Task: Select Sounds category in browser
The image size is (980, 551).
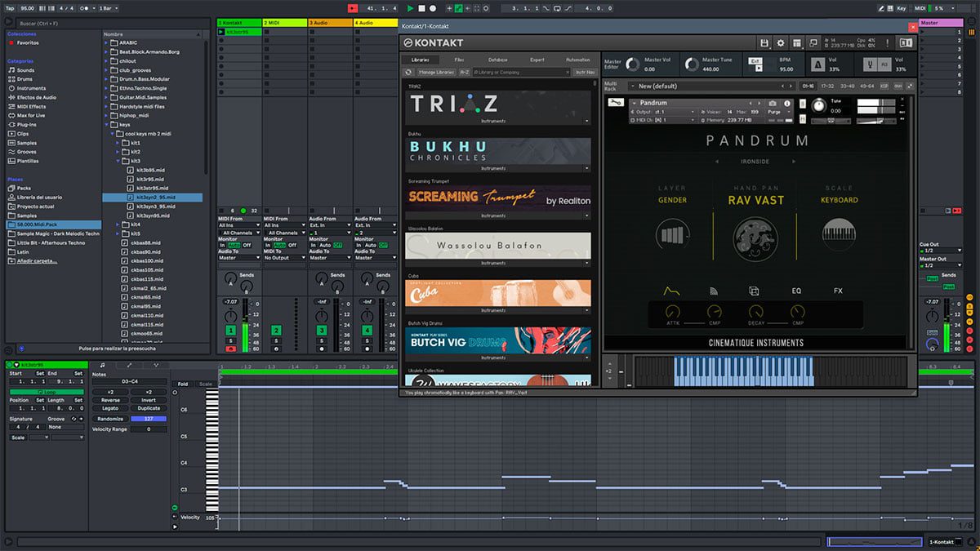Action: (x=25, y=70)
